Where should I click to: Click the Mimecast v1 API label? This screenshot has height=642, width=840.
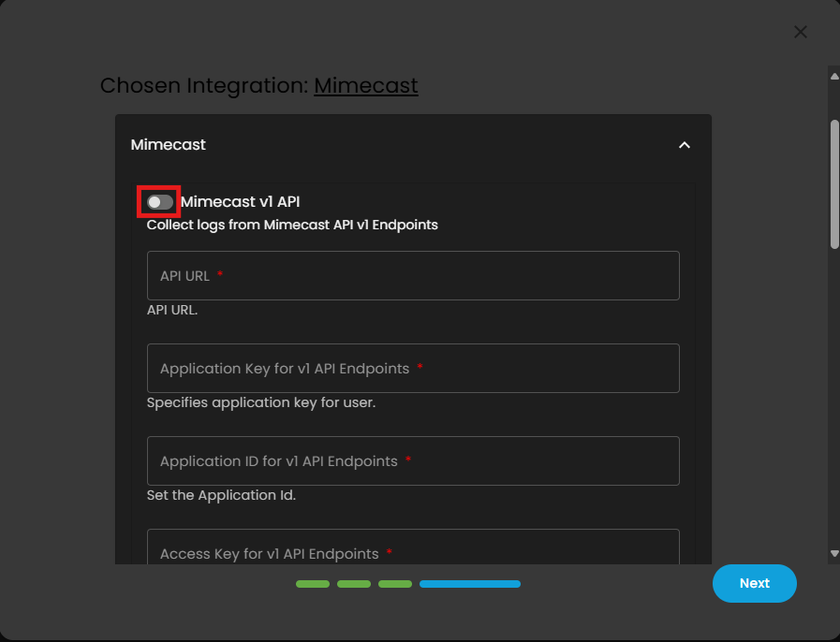[240, 202]
